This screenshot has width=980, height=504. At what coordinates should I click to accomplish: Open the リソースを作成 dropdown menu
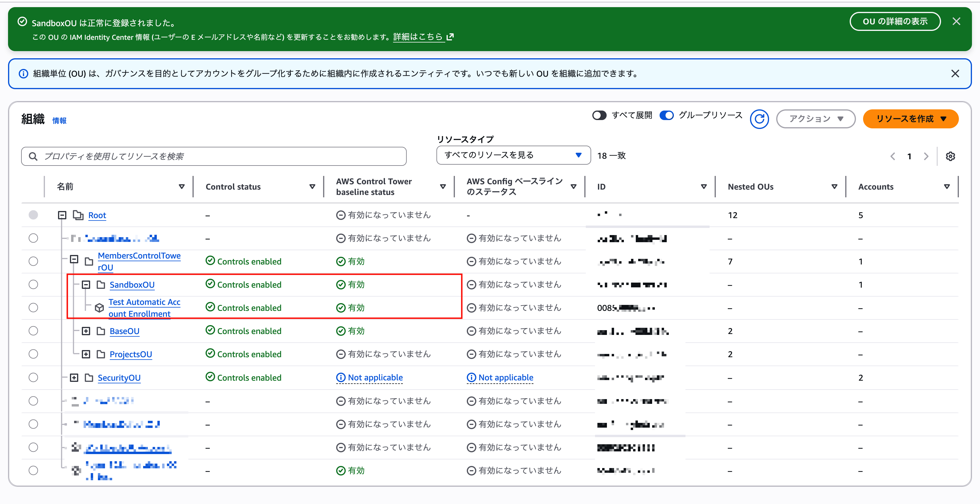pyautogui.click(x=910, y=119)
